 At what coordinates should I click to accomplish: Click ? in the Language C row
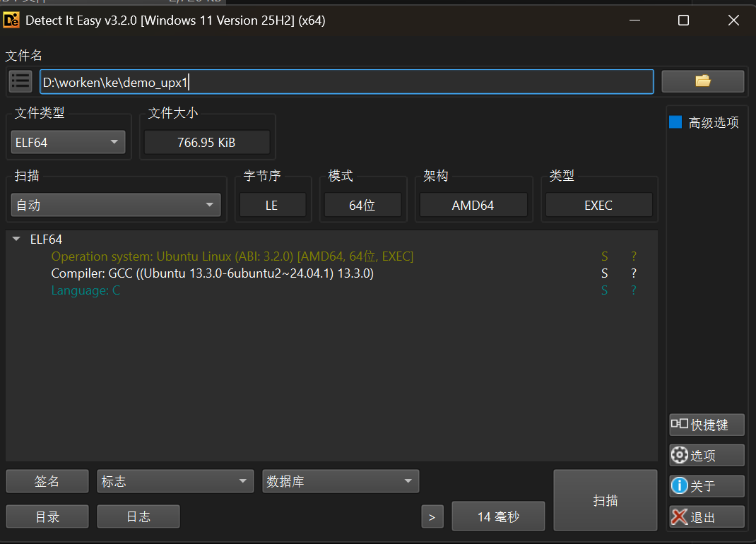(634, 290)
